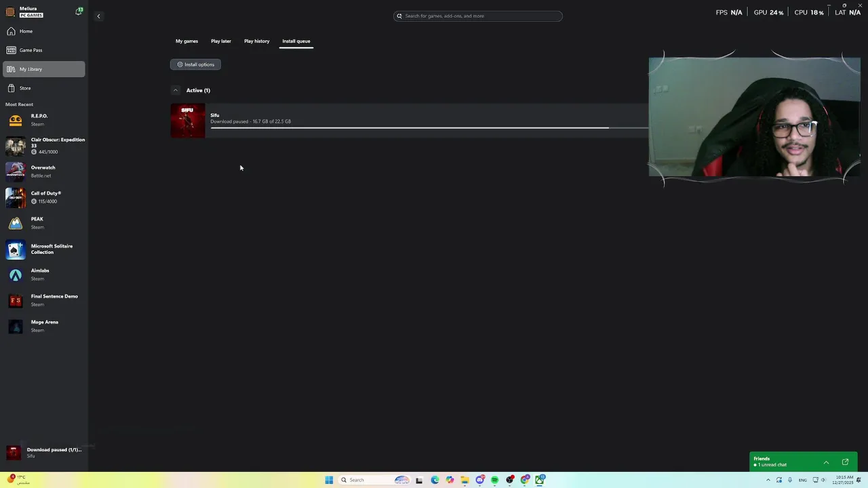
Task: Pop out the Friends chat window
Action: point(845,462)
